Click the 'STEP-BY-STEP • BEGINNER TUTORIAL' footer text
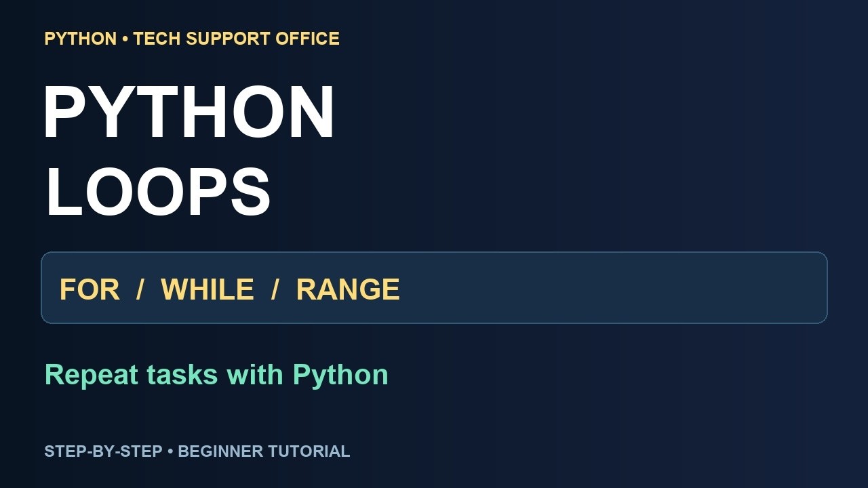 pyautogui.click(x=197, y=451)
